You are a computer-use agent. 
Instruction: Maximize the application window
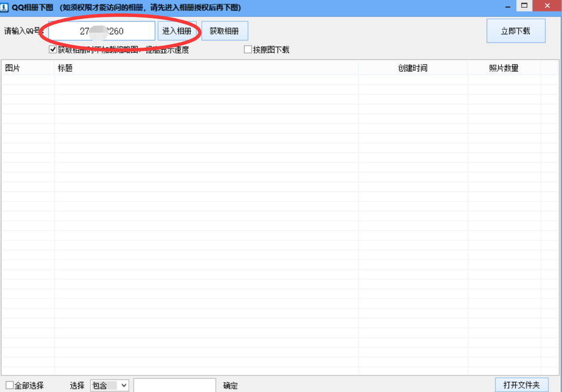coord(525,5)
